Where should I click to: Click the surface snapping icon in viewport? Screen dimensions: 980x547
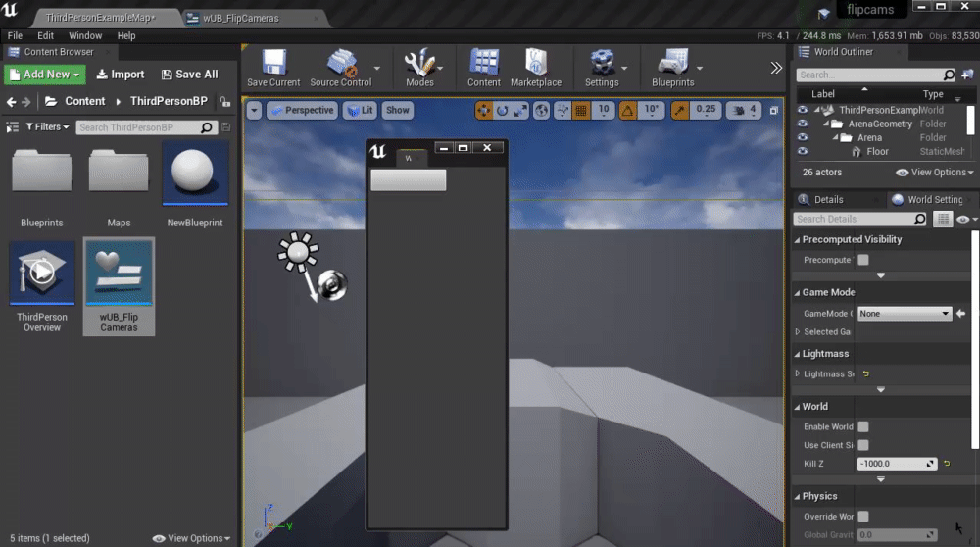coord(563,111)
